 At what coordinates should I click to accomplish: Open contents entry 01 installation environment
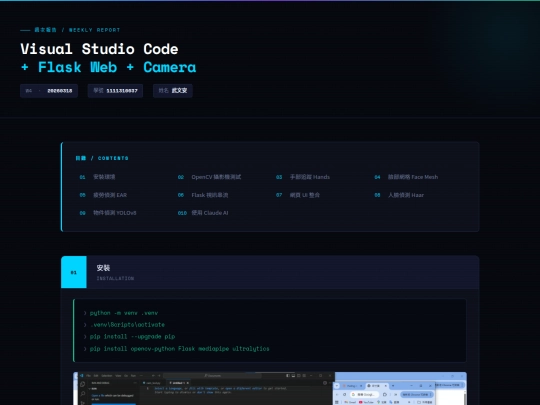click(97, 177)
